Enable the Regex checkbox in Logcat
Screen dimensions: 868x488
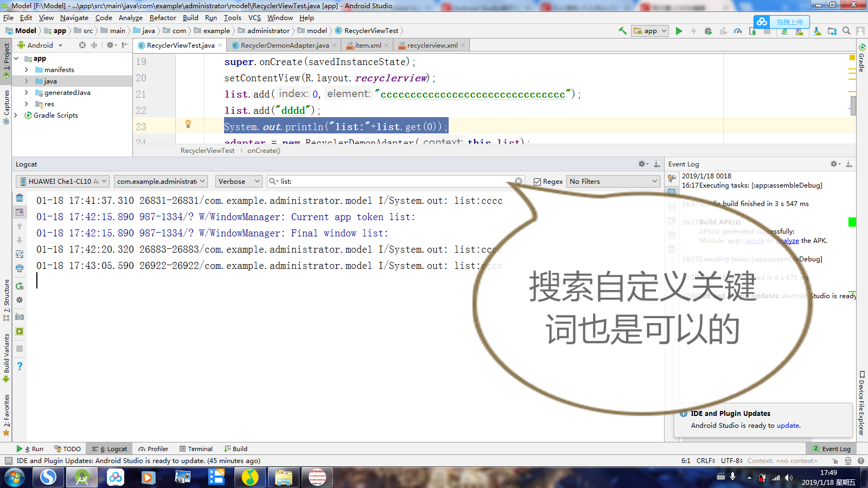(x=537, y=181)
